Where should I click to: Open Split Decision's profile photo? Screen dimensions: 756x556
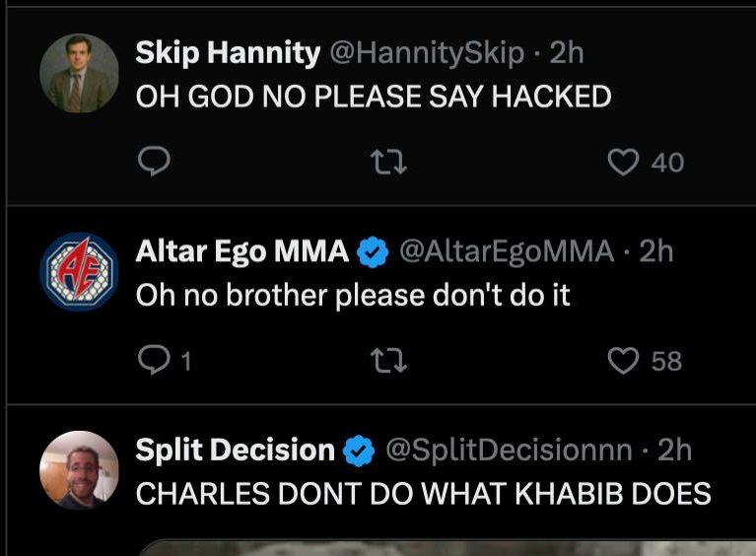[x=79, y=470]
